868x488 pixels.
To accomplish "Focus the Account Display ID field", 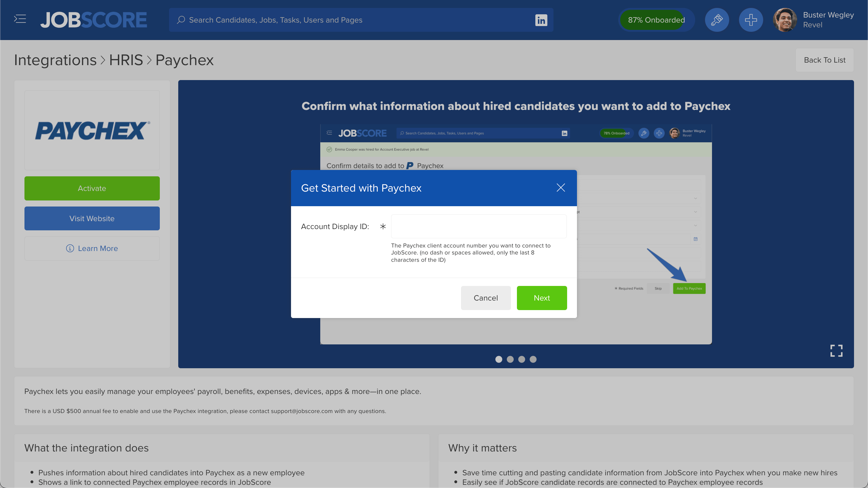I will (478, 227).
